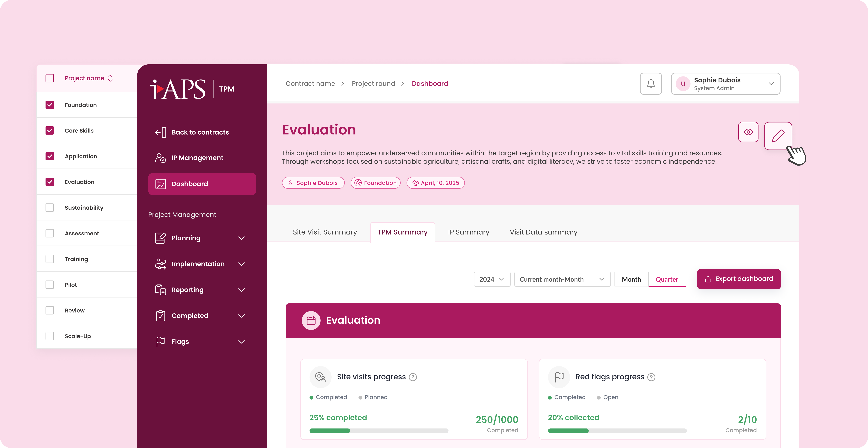Click the Red flags progress flag icon

(559, 377)
